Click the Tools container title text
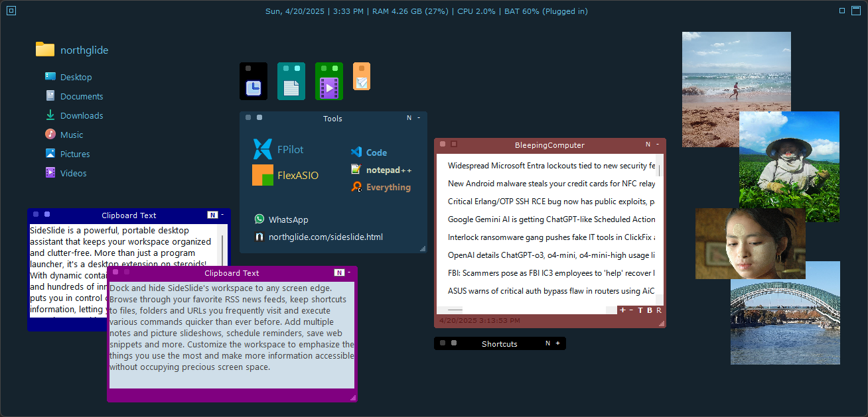The width and height of the screenshot is (868, 417). pyautogui.click(x=332, y=119)
